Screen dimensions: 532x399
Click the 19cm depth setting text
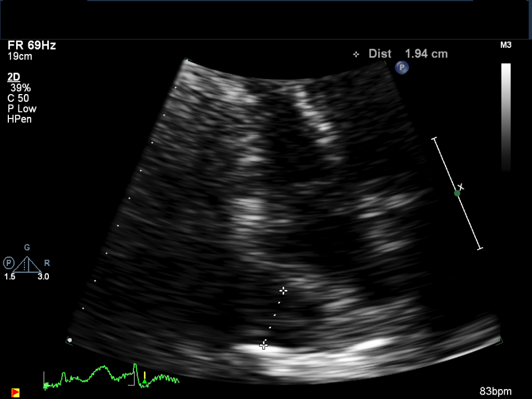(20, 56)
